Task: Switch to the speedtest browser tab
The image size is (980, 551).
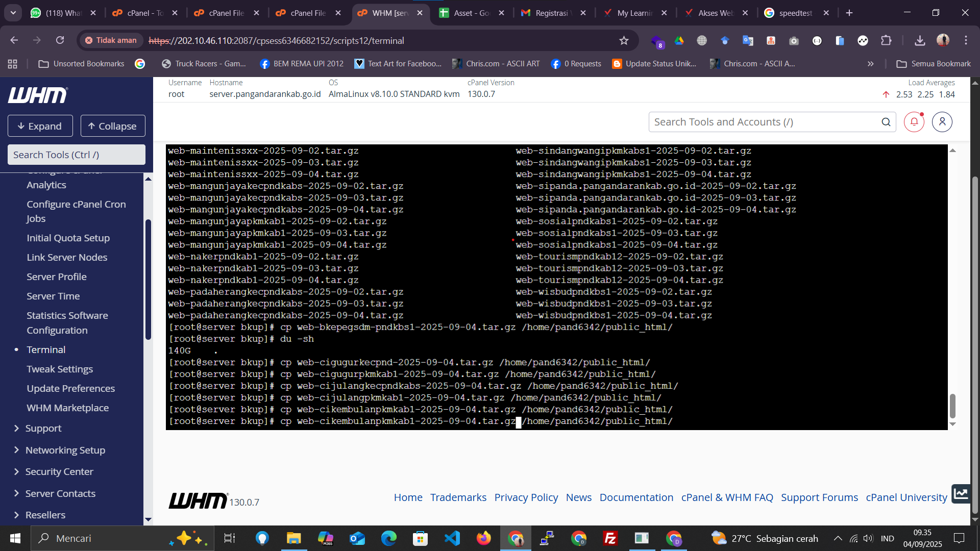Action: [x=795, y=13]
